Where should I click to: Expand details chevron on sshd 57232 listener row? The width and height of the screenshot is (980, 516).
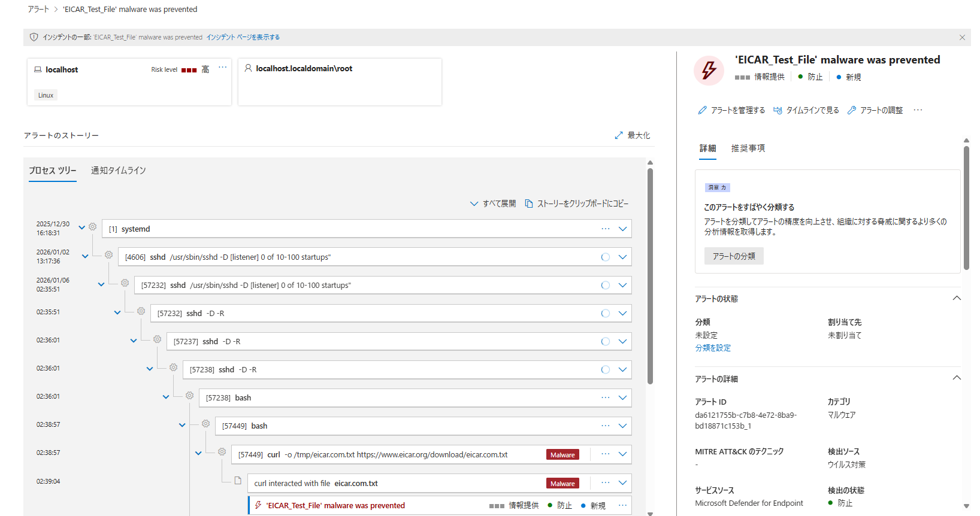click(622, 285)
